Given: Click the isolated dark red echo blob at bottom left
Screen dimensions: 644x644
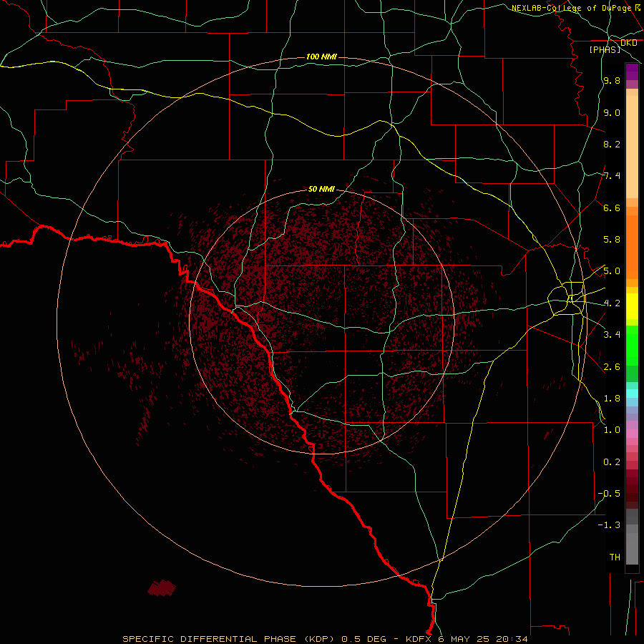Looking at the screenshot, I should (162, 587).
